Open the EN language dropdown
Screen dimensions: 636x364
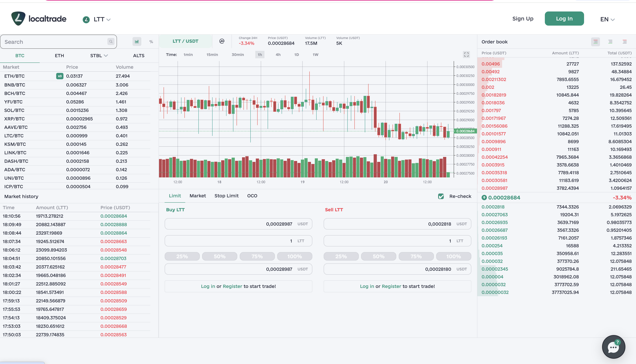tap(607, 19)
